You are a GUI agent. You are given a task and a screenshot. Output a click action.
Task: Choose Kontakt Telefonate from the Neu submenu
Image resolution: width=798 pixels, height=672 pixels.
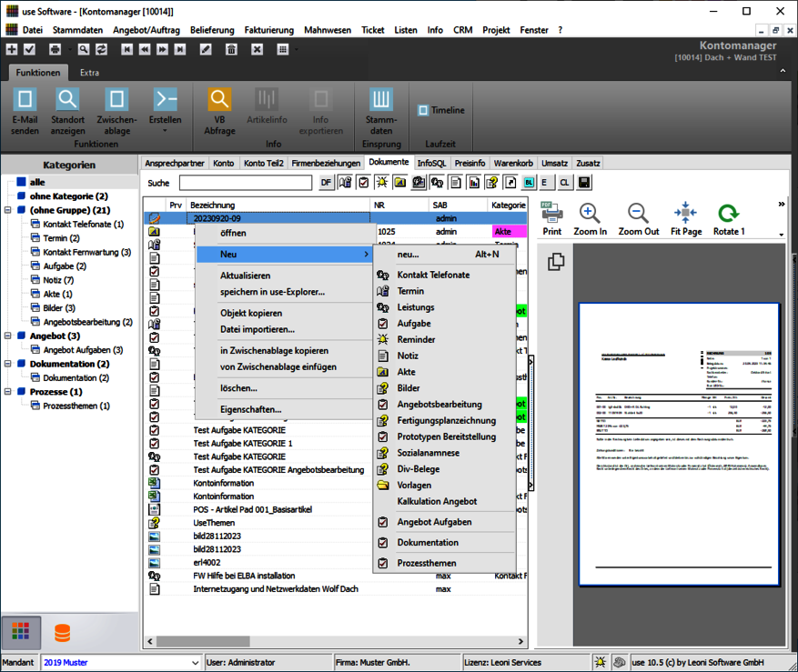(433, 275)
